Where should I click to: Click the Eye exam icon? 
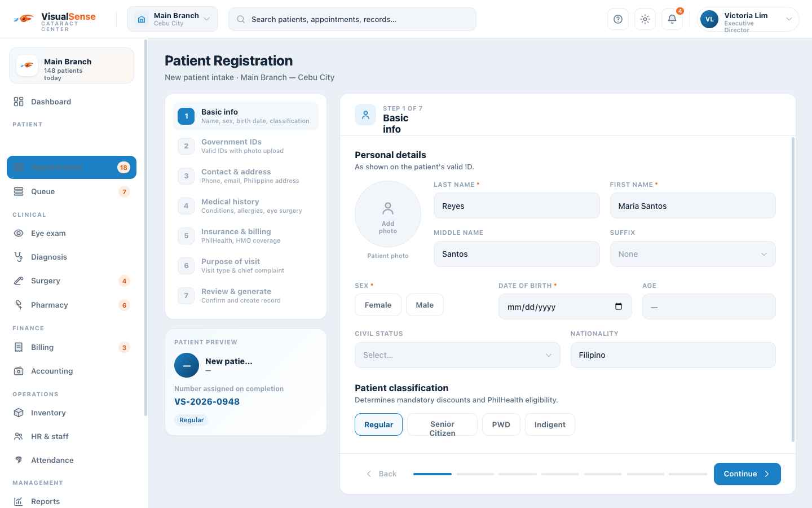pyautogui.click(x=19, y=233)
